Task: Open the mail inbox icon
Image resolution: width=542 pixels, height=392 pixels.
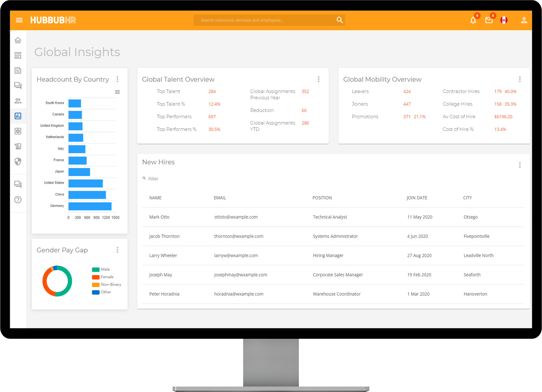Action: pyautogui.click(x=489, y=20)
